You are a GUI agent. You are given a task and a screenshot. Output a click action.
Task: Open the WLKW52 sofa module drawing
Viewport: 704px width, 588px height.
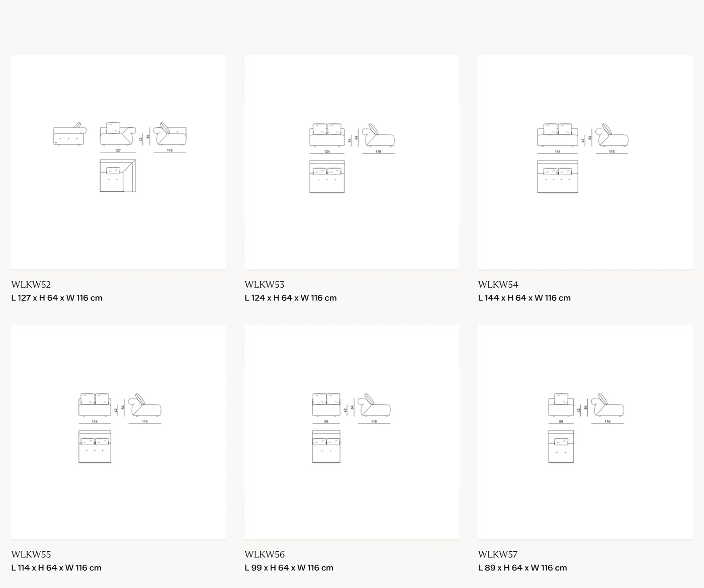(119, 162)
